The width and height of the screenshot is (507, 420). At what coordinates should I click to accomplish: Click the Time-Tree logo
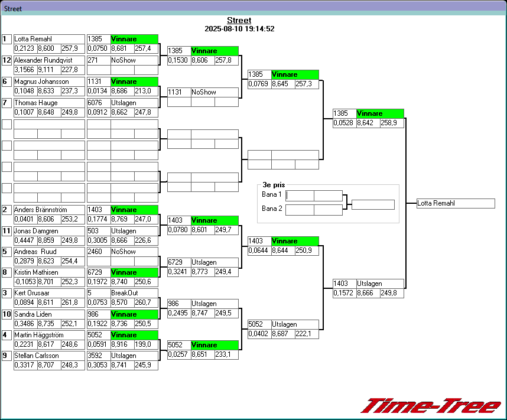pyautogui.click(x=430, y=406)
